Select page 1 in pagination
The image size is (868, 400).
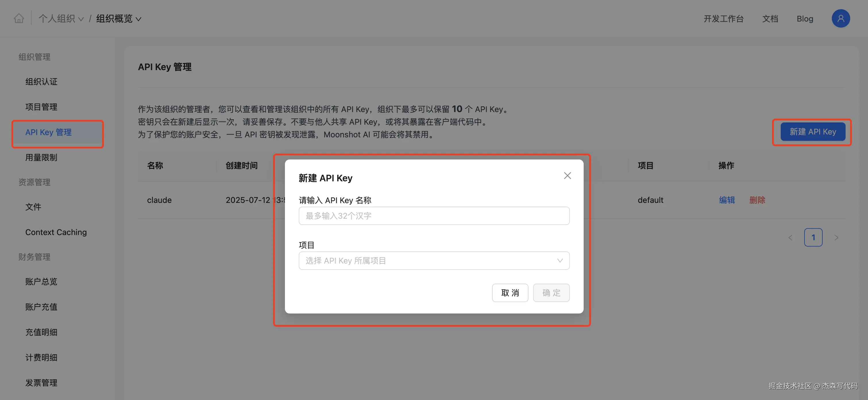pos(813,238)
